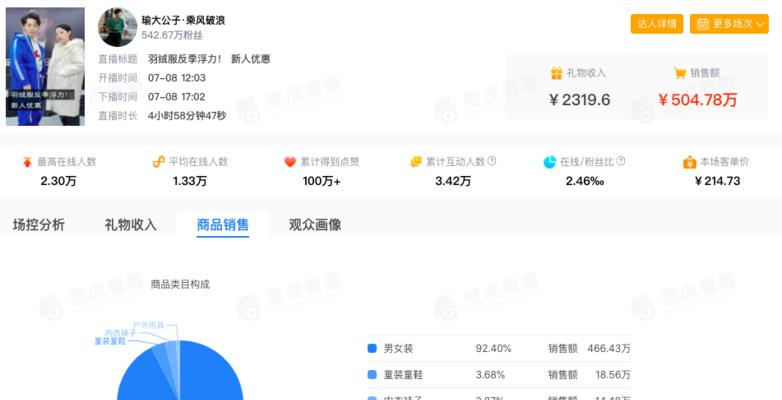Screen dimensions: 782x400
Task: Toggle the 男女装 legend color swatch
Action: click(x=372, y=349)
